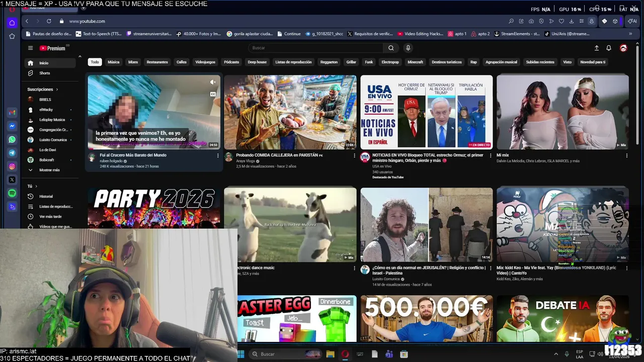Expand Mostrar más in subscriptions list
This screenshot has height=362, width=644.
coord(49,170)
